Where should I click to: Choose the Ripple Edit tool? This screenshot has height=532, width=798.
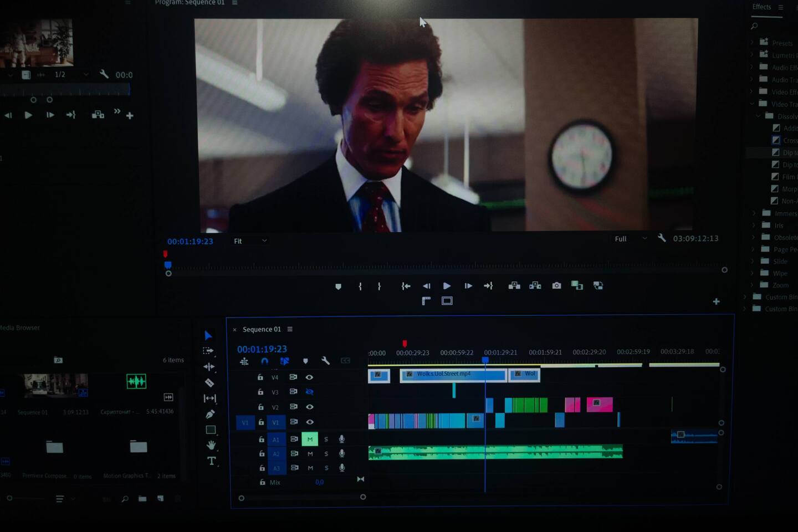pos(209,366)
